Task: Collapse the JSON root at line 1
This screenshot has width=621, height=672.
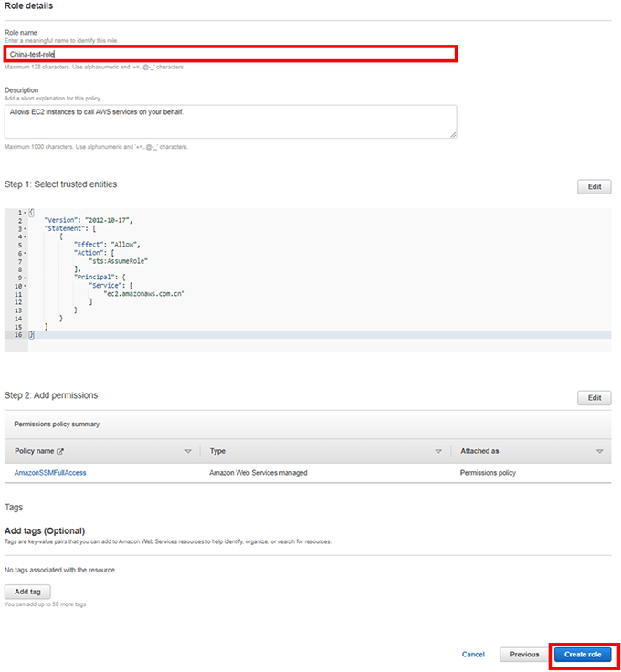Action: click(x=25, y=213)
